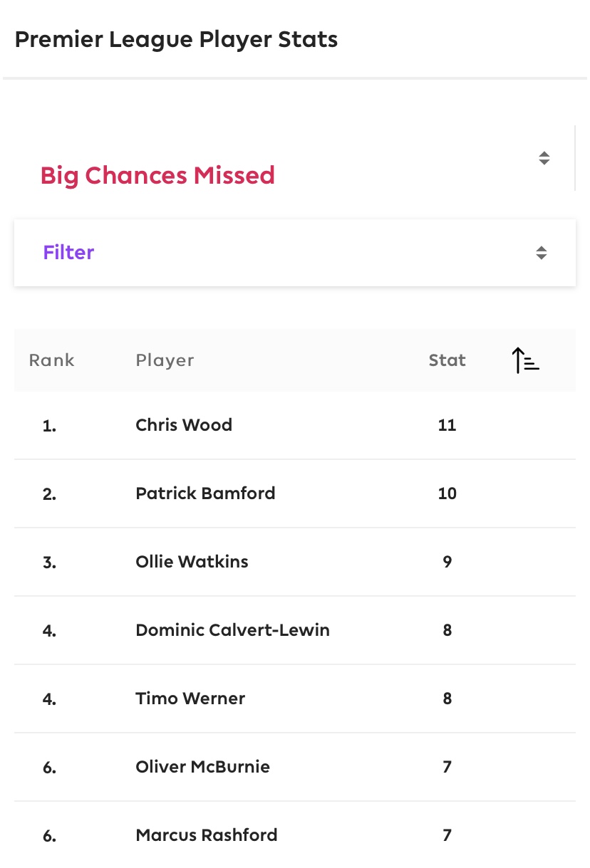Screen dimensions: 590x868
Task: Click the Player column header
Action: tap(165, 360)
